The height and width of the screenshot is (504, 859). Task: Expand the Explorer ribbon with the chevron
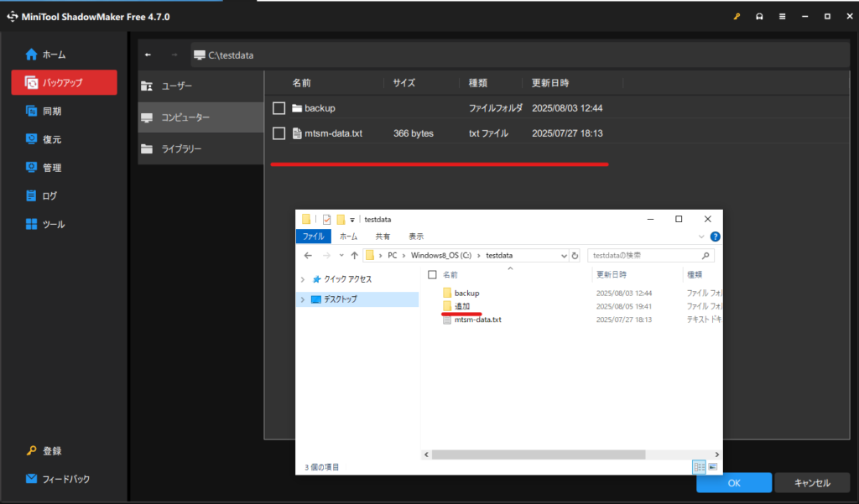[x=701, y=236]
